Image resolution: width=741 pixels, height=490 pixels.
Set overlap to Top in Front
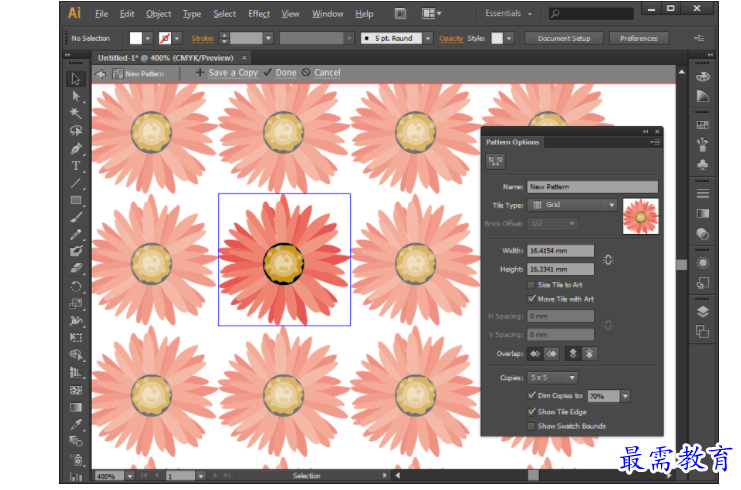click(573, 353)
